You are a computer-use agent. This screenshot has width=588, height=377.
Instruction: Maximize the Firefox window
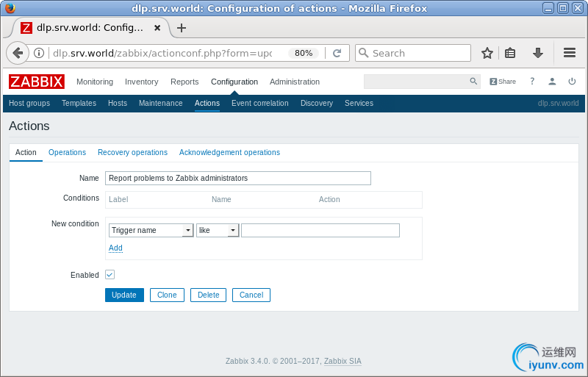562,8
